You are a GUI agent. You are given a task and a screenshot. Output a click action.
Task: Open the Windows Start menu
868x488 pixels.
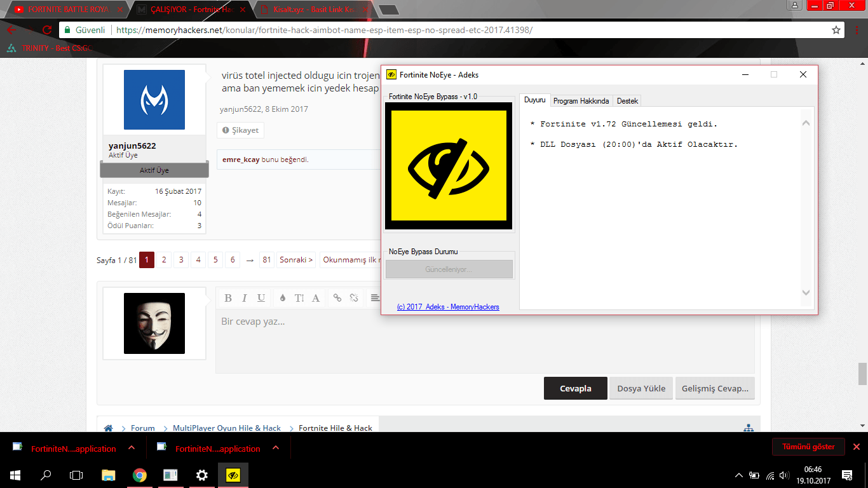pos(15,475)
